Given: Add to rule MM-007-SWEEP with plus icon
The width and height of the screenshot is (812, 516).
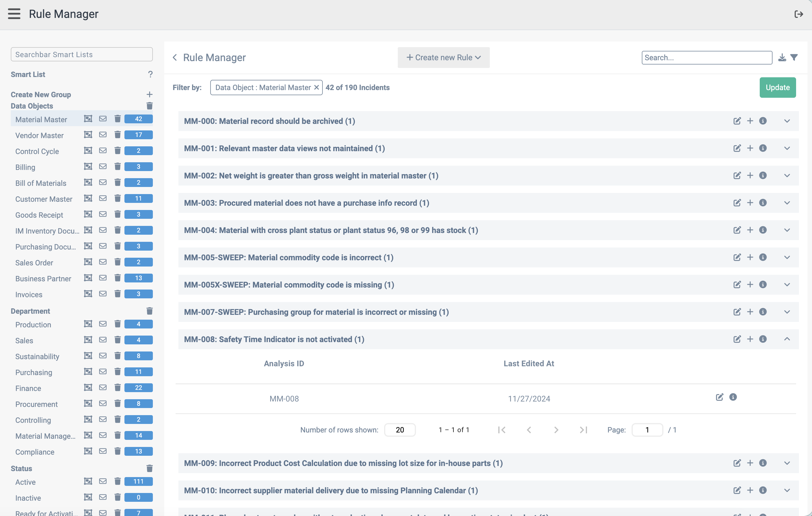Looking at the screenshot, I should [x=750, y=312].
